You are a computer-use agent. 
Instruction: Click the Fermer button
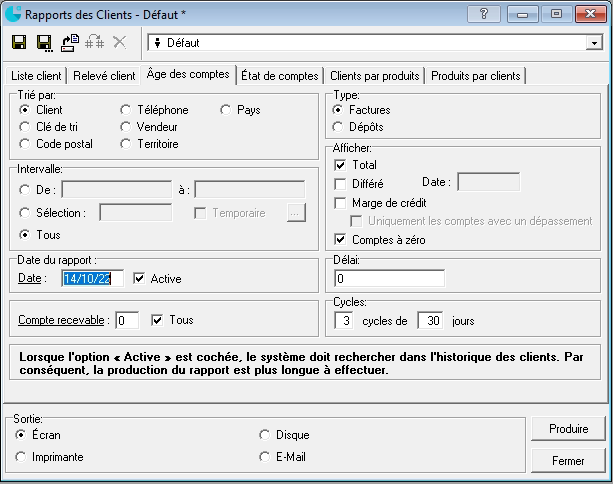tap(568, 461)
